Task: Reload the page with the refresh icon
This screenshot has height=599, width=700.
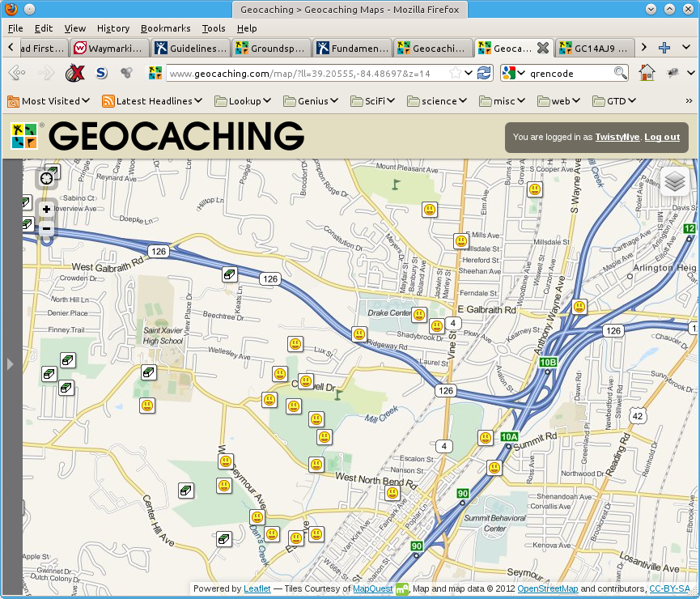Action: tap(484, 73)
